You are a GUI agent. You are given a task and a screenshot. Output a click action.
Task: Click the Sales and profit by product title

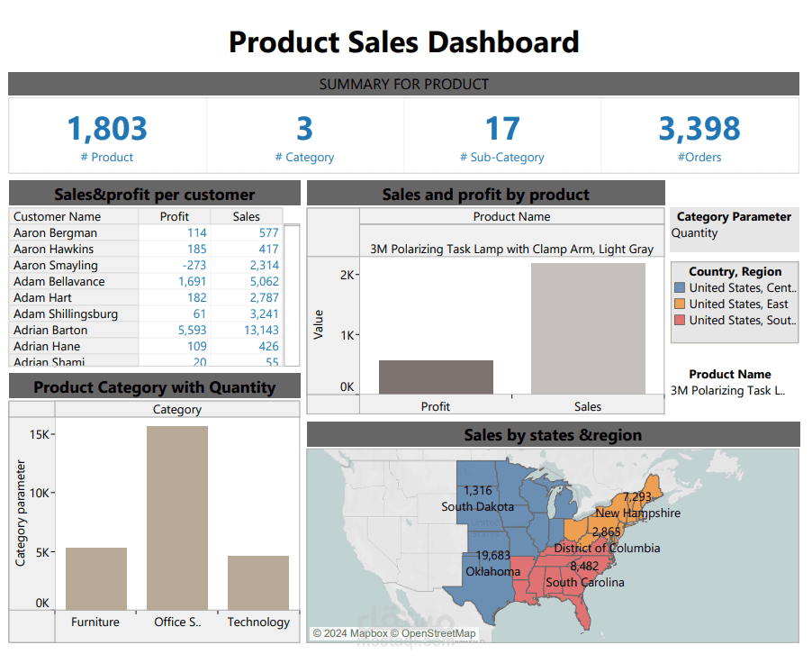click(x=486, y=195)
